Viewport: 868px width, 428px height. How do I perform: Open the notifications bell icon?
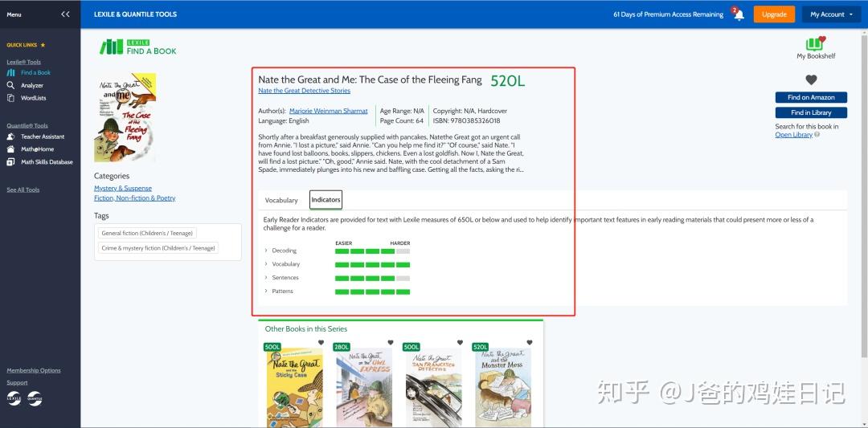pos(739,15)
